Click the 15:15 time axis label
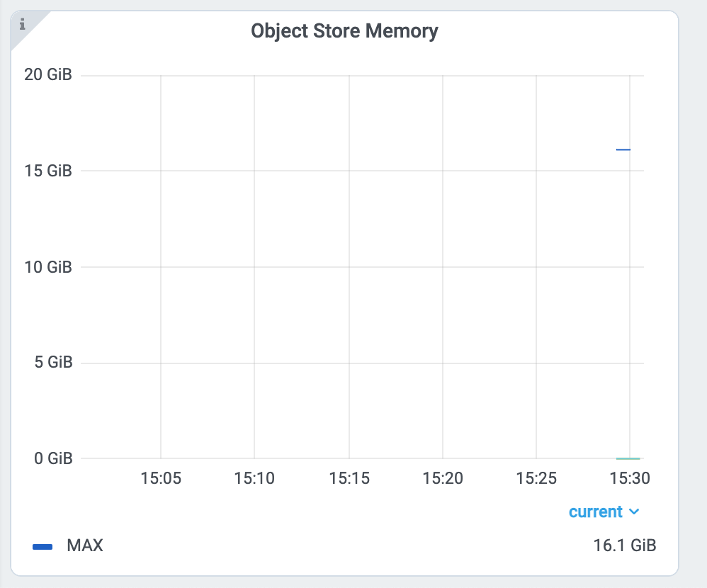Image resolution: width=707 pixels, height=588 pixels. (350, 478)
